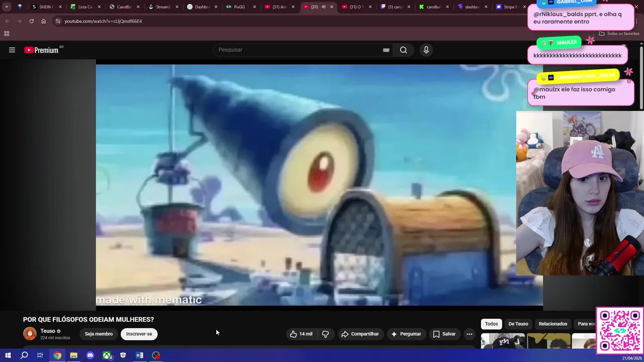Open File Explorer from taskbar

tap(73, 355)
